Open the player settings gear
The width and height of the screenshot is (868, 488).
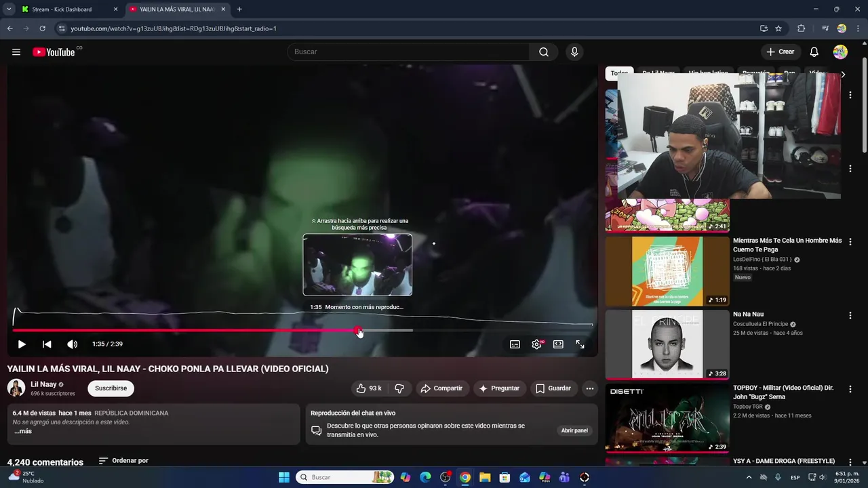[536, 344]
